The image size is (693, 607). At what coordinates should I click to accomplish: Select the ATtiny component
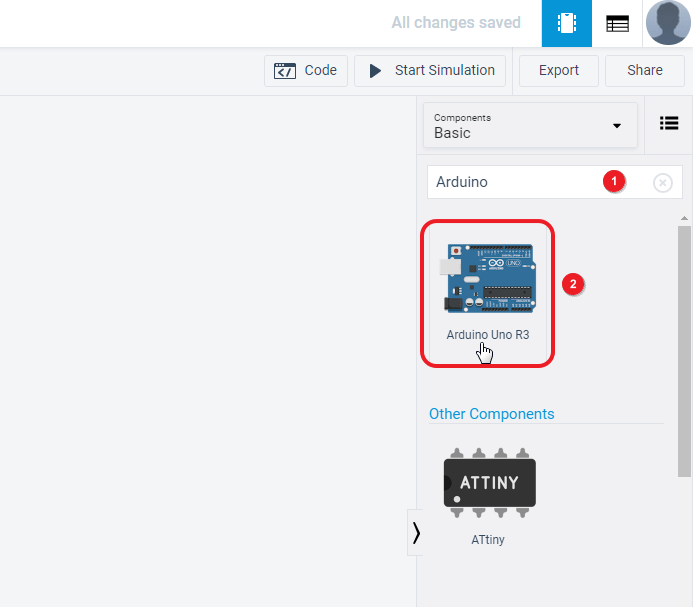(x=489, y=496)
